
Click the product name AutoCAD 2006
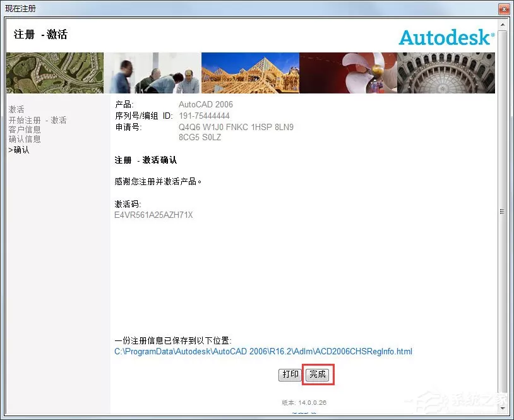205,104
